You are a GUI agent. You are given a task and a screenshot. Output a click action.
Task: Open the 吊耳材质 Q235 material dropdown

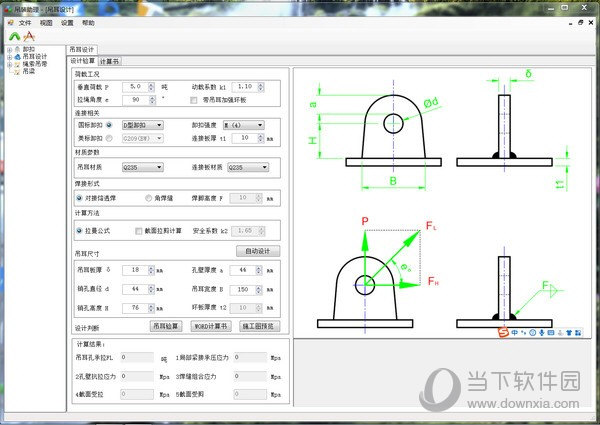[150, 167]
